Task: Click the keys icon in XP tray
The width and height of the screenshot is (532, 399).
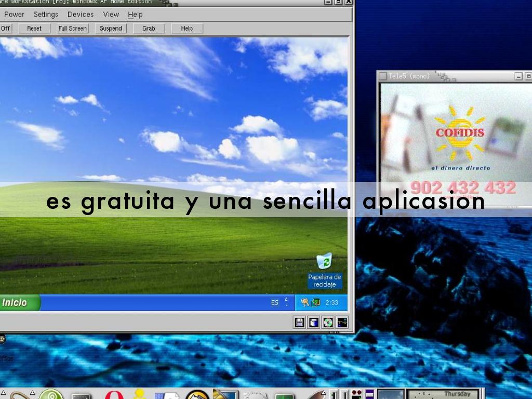Action: coord(305,302)
